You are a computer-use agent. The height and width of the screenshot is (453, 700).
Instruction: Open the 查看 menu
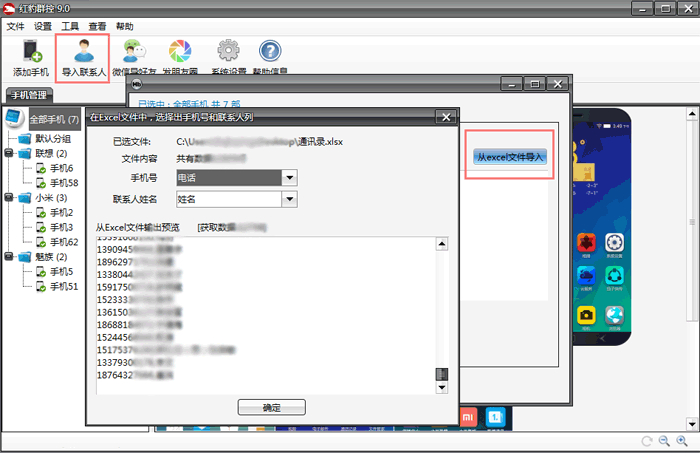point(97,26)
